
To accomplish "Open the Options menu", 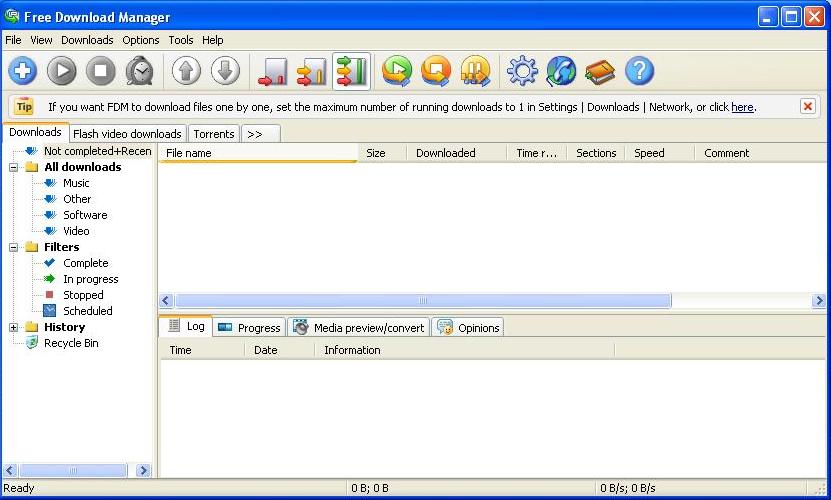I will tap(140, 40).
